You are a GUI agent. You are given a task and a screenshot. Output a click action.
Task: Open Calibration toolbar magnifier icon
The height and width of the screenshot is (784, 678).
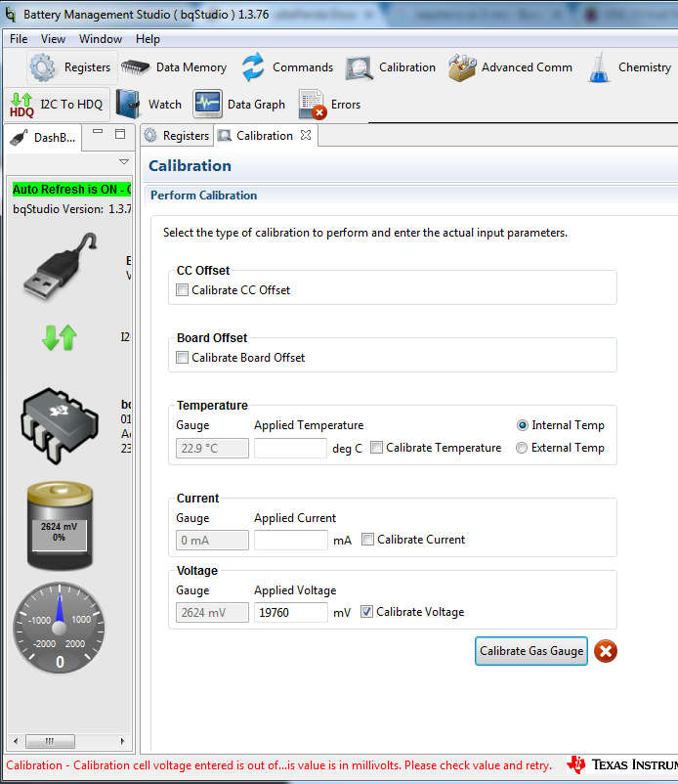tap(359, 68)
